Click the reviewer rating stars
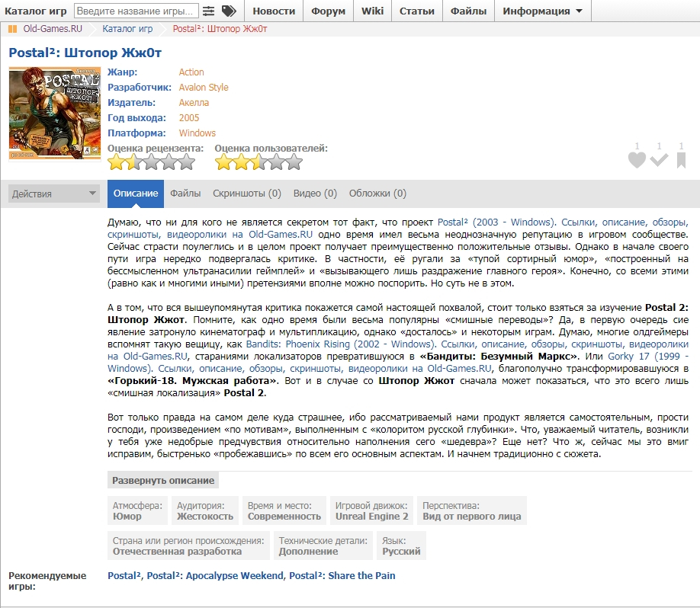This screenshot has height=608, width=700. tap(151, 162)
